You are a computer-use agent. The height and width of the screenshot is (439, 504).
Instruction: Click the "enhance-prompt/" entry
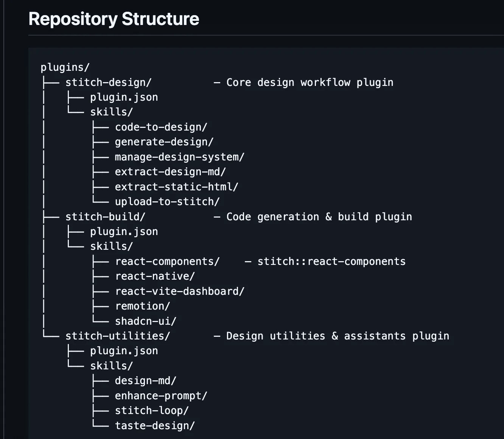[161, 396]
